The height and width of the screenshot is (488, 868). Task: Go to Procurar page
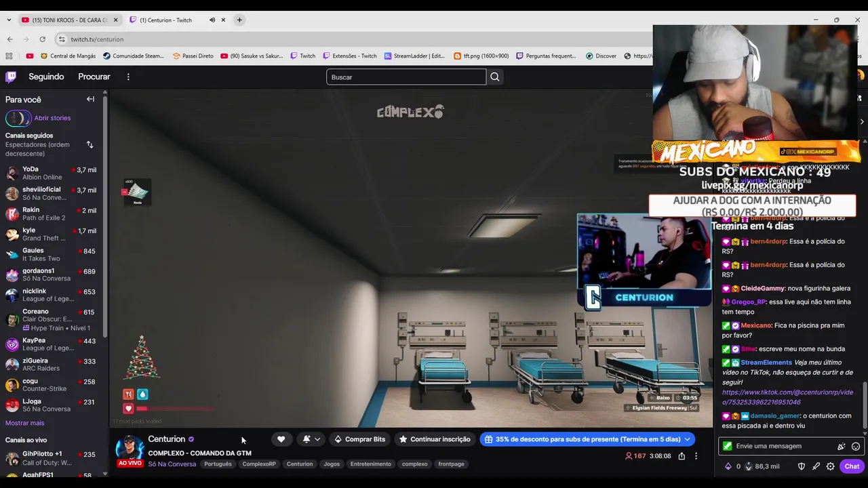94,77
